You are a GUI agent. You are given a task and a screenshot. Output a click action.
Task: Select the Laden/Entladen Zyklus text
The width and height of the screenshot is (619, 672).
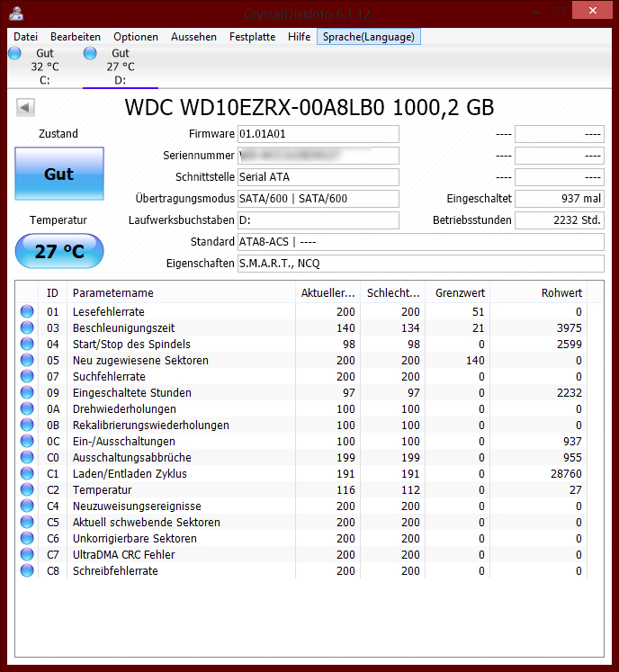tap(130, 474)
